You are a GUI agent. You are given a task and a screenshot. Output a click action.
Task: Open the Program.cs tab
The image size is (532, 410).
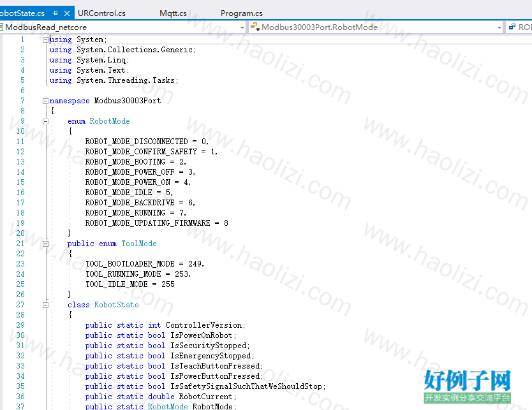(242, 13)
